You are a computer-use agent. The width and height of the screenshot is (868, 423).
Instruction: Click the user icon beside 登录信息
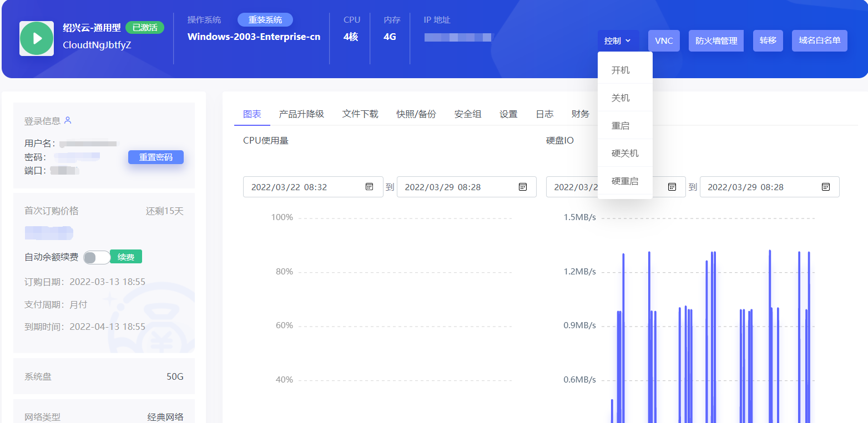click(68, 120)
